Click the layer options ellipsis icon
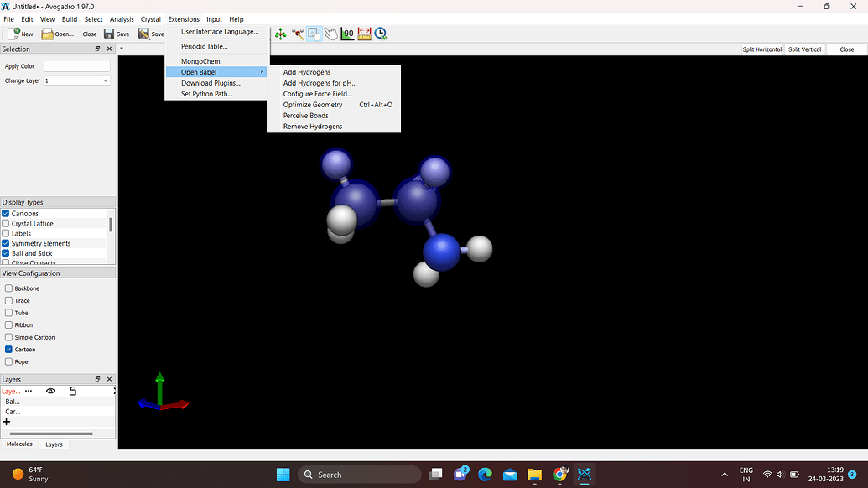The height and width of the screenshot is (488, 868). tap(29, 391)
